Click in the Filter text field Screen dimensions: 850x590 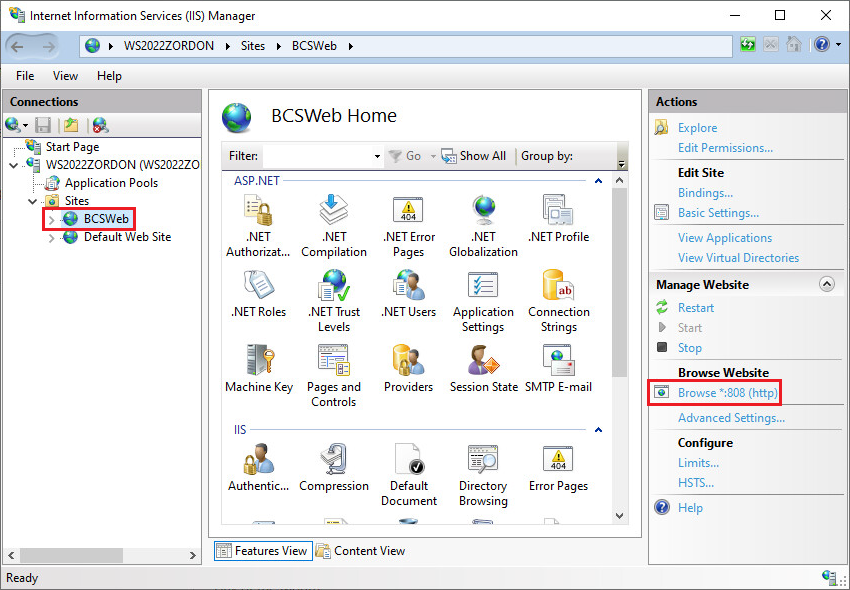pos(316,156)
